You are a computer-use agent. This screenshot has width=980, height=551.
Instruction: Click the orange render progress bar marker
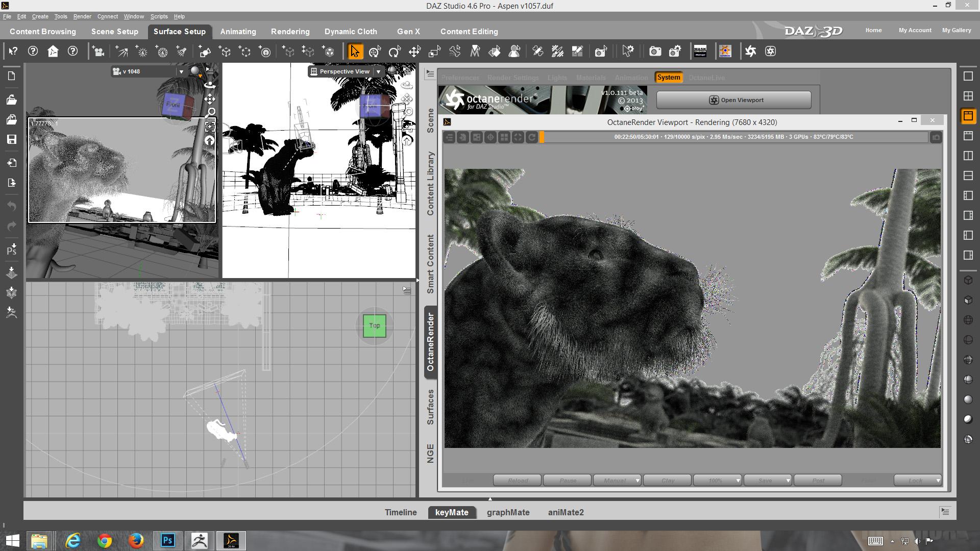point(542,137)
